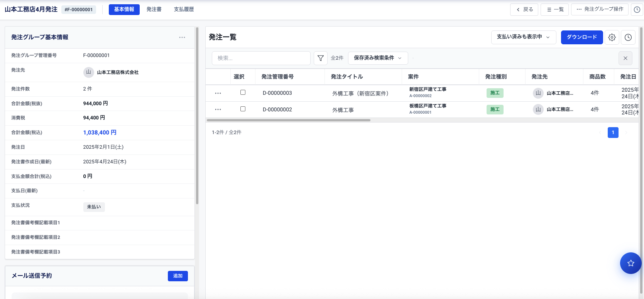Click the 山 avatar in the D-00000003 row
The image size is (644, 299).
pos(538,93)
